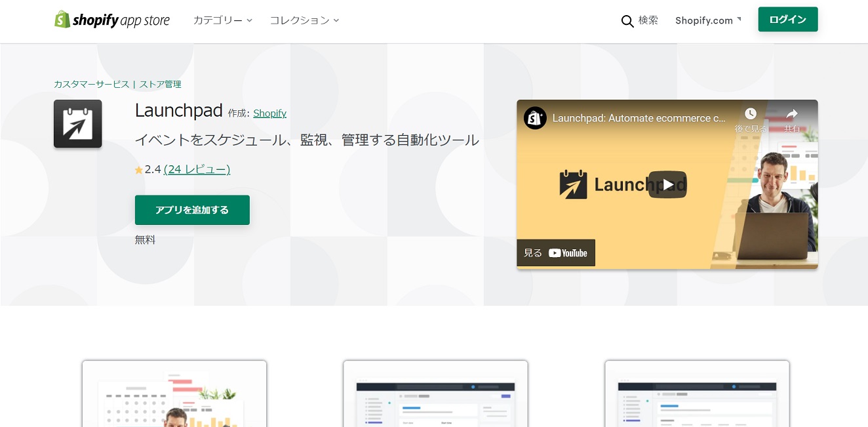Click the アプリを追加する button
Screen dimensions: 868x427
click(192, 210)
